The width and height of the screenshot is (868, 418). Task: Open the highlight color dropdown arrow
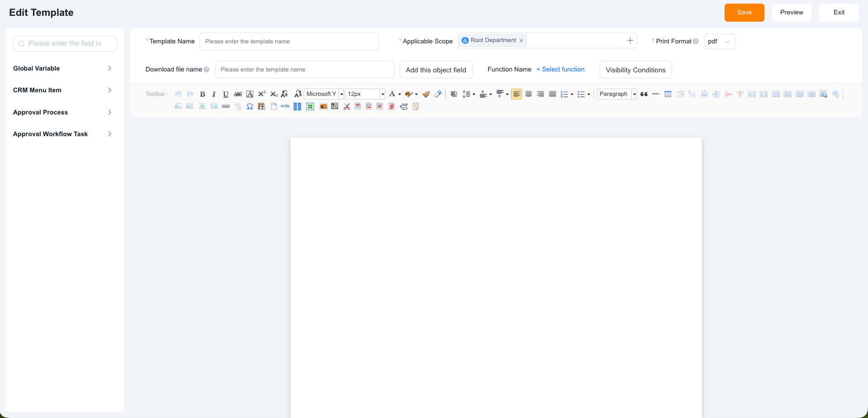click(416, 95)
